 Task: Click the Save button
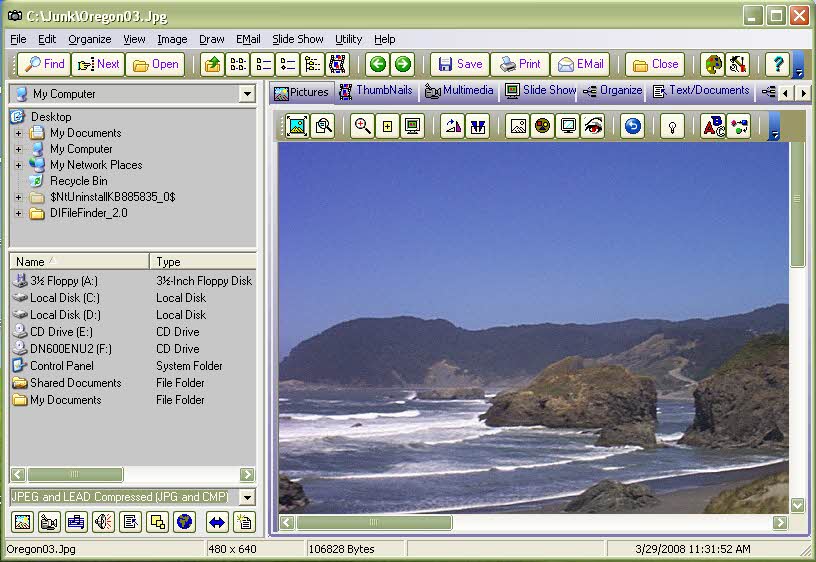tap(460, 64)
